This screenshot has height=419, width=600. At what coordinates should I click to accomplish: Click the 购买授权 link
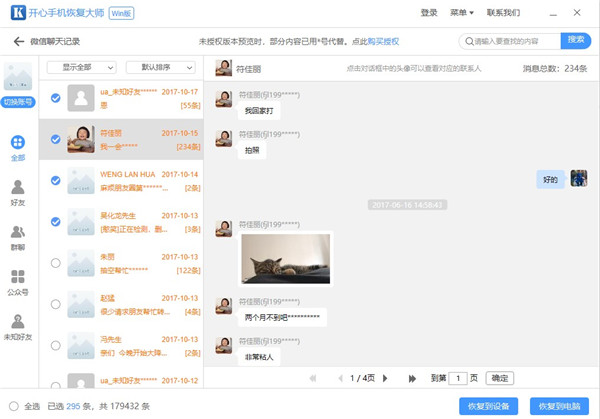[383, 41]
